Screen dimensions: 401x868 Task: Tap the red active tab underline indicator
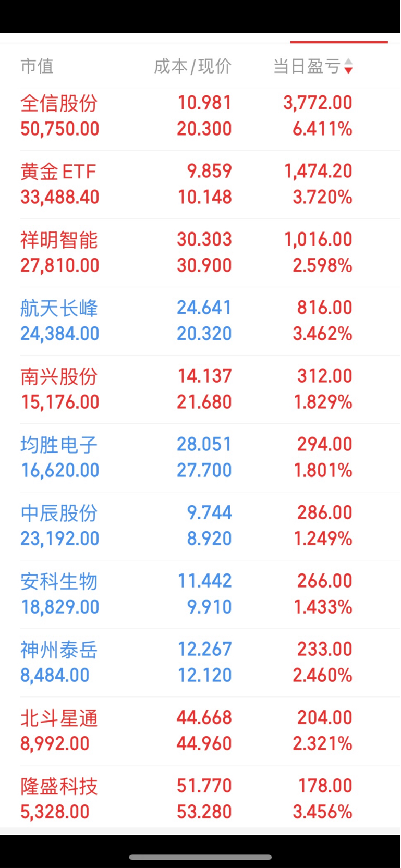[x=339, y=42]
